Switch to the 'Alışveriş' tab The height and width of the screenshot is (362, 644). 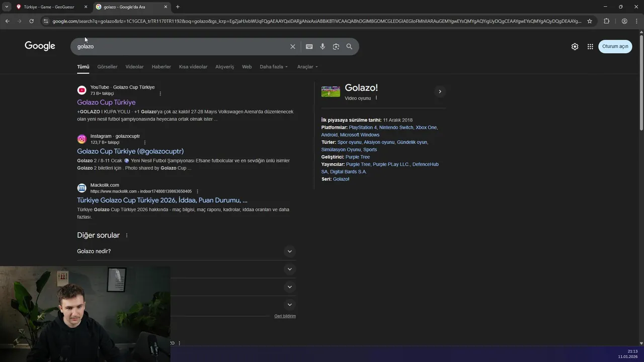(x=224, y=67)
